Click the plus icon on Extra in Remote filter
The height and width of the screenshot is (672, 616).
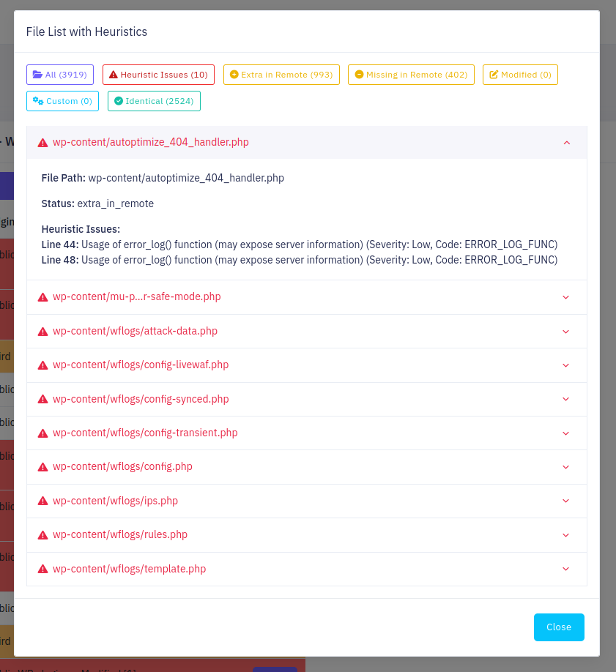pos(234,75)
